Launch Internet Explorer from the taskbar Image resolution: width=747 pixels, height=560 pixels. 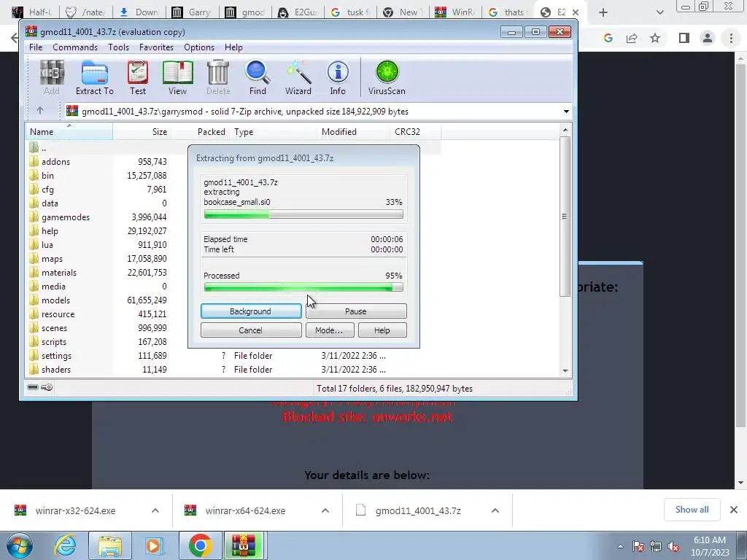(x=65, y=545)
